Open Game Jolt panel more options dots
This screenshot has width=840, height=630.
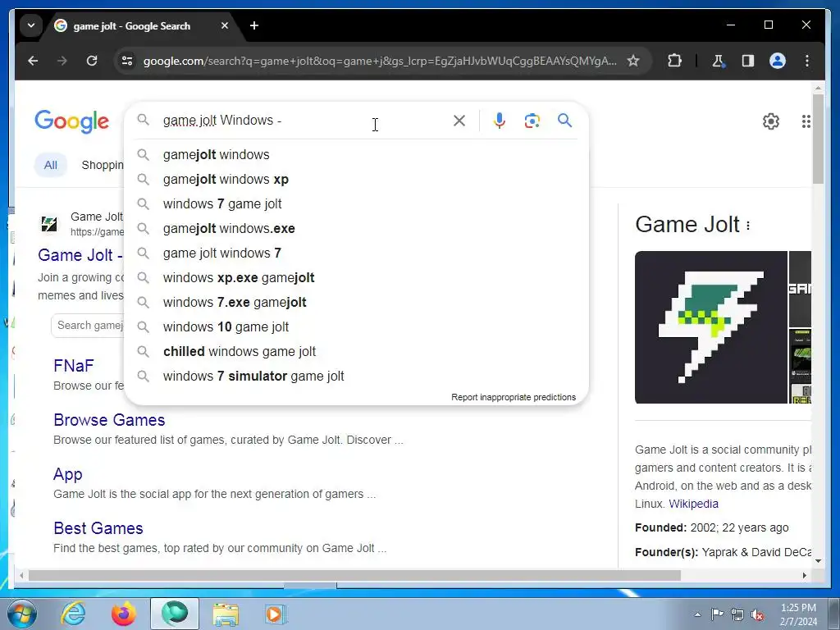point(748,226)
